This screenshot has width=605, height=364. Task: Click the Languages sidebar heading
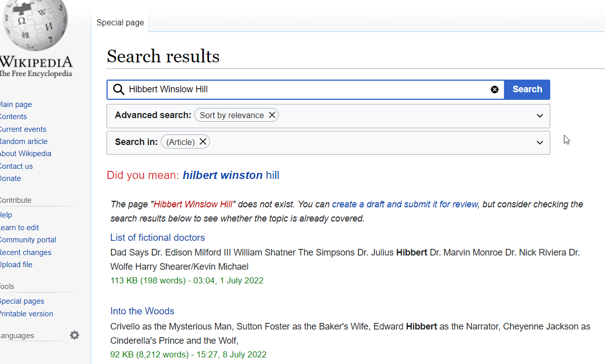tap(17, 336)
